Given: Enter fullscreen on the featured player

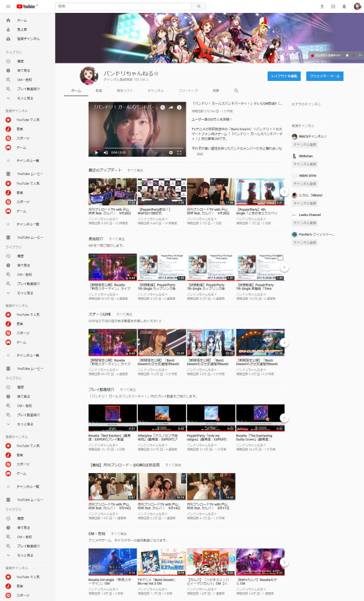Looking at the screenshot, I should [x=179, y=153].
